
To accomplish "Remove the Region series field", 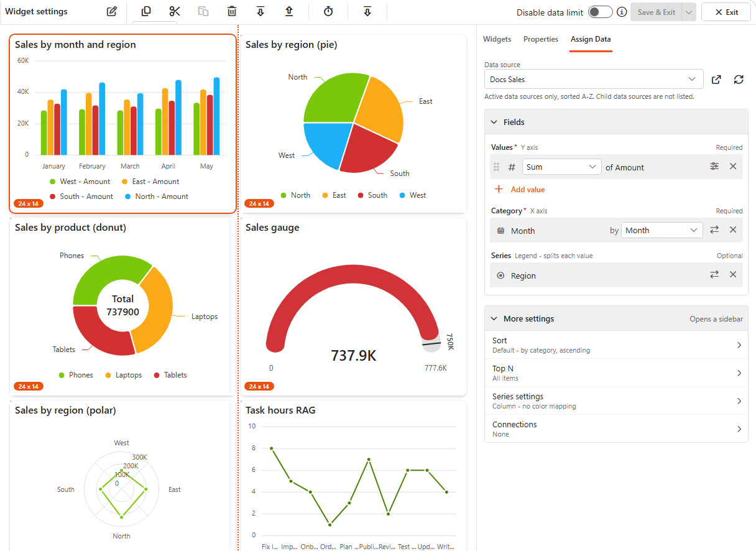I will tap(733, 275).
